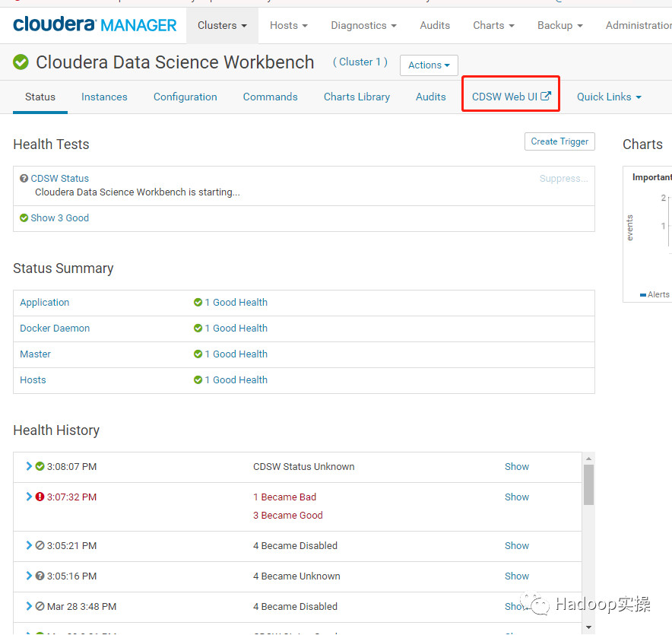Click the green check icon in Application row
Viewport: 672px width, 635px height.
click(198, 302)
